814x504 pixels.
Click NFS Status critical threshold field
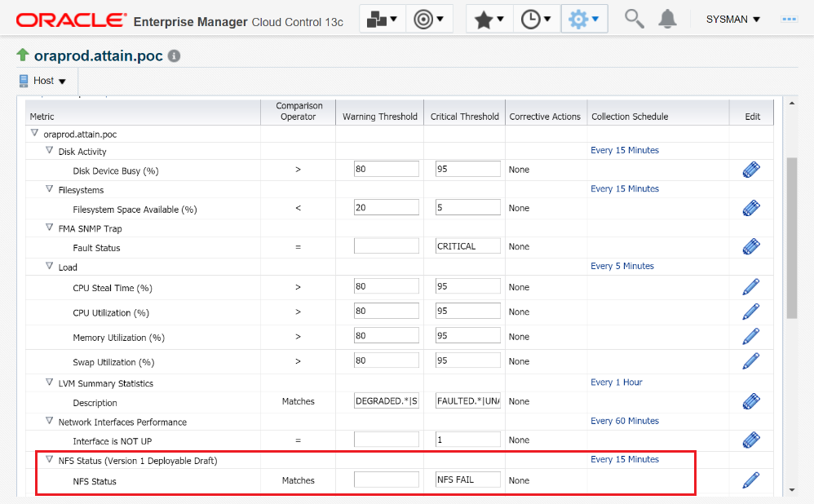pyautogui.click(x=467, y=480)
